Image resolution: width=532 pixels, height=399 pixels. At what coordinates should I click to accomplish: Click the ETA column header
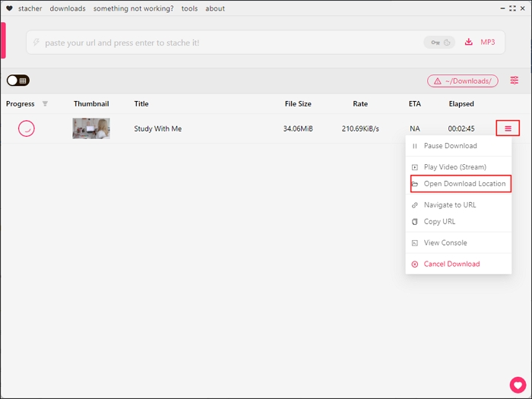pyautogui.click(x=415, y=104)
